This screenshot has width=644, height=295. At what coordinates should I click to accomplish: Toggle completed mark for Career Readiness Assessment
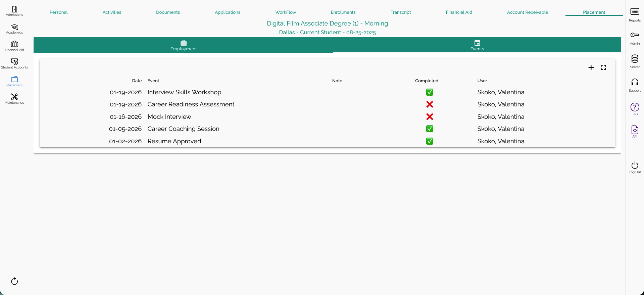(430, 104)
